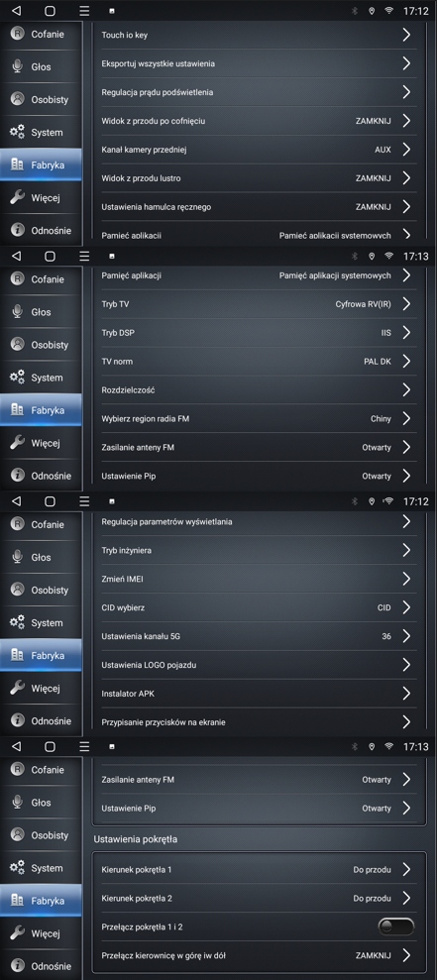Click the arrow icon beside Eksportuj wszystkie ustawienia

(x=406, y=63)
